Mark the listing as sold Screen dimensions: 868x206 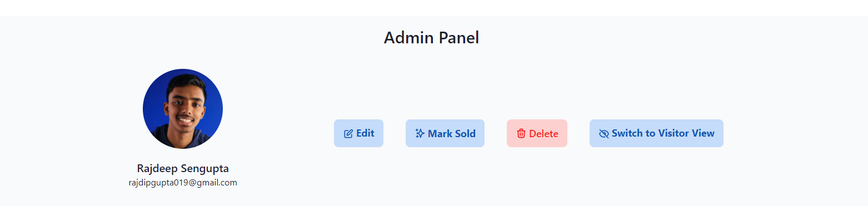pyautogui.click(x=445, y=133)
